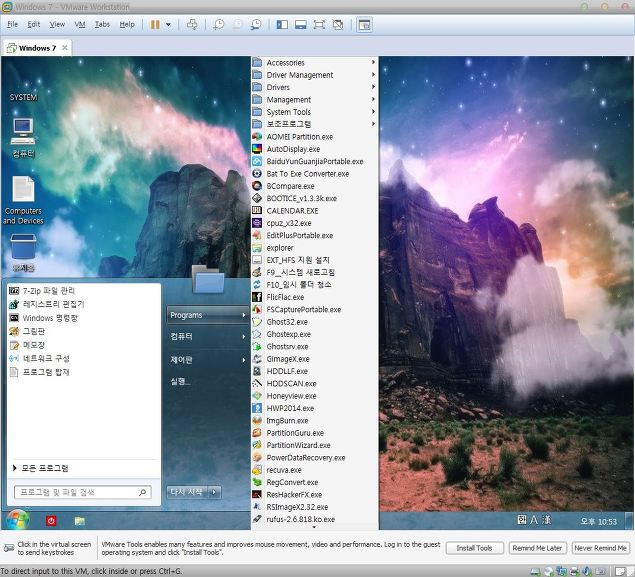Open the File menu

13,24
